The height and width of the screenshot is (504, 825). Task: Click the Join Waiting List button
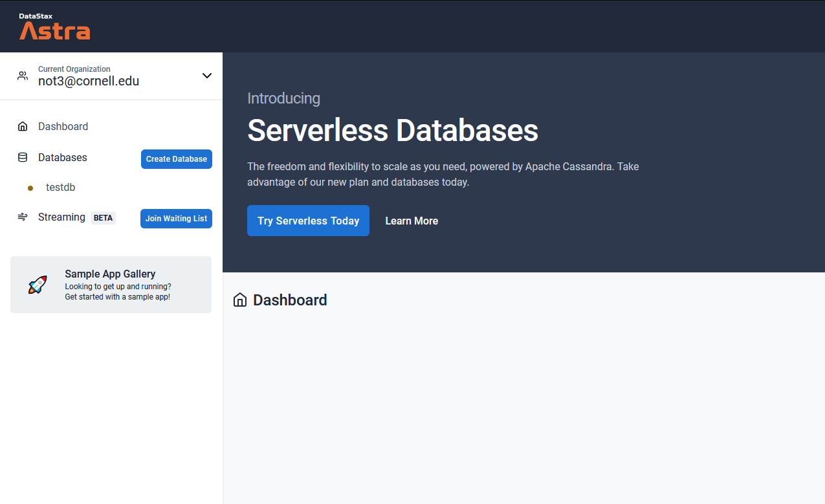(x=176, y=219)
